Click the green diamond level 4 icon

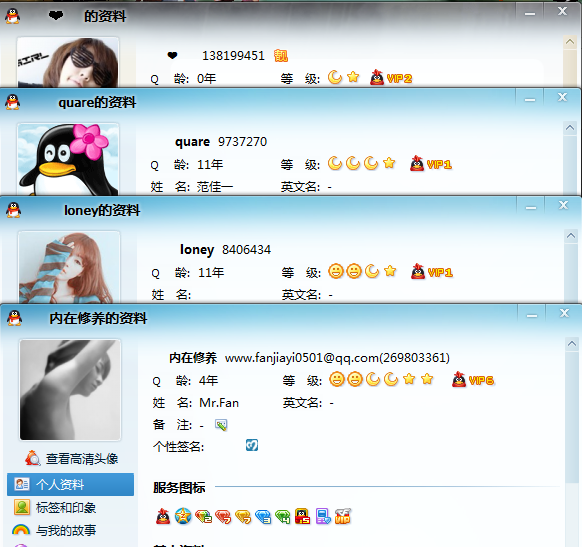click(x=283, y=517)
